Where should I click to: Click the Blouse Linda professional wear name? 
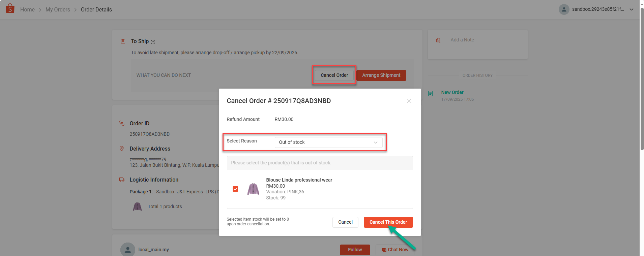[x=299, y=180]
